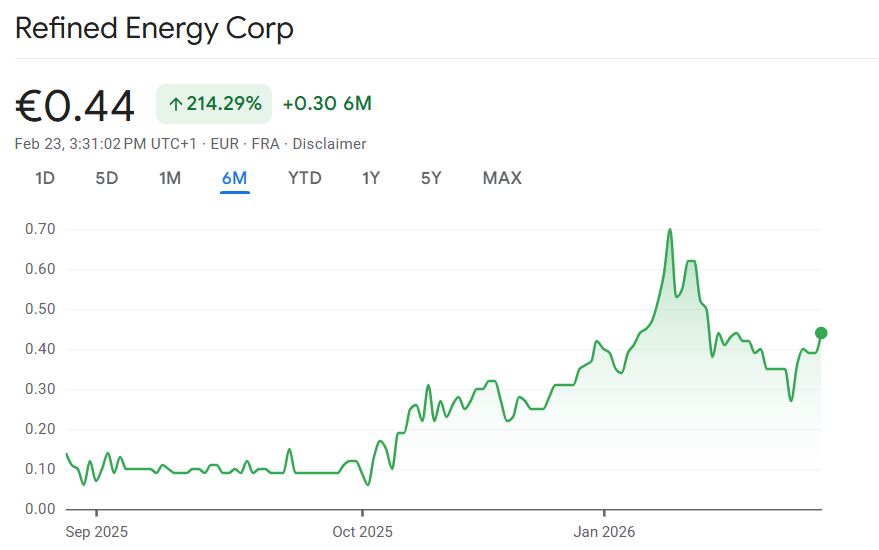Image resolution: width=879 pixels, height=550 pixels.
Task: Select the 1Y time range
Action: click(371, 179)
